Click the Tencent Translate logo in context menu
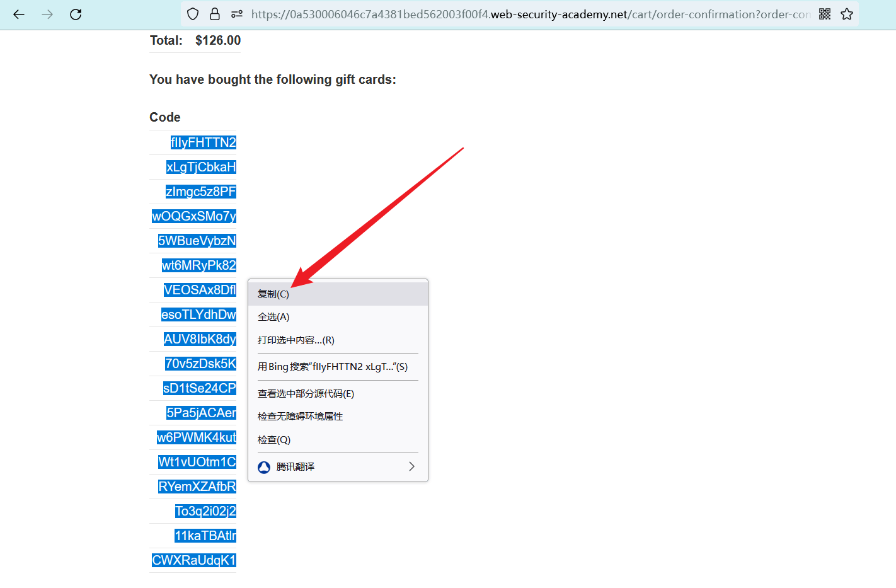 click(264, 467)
